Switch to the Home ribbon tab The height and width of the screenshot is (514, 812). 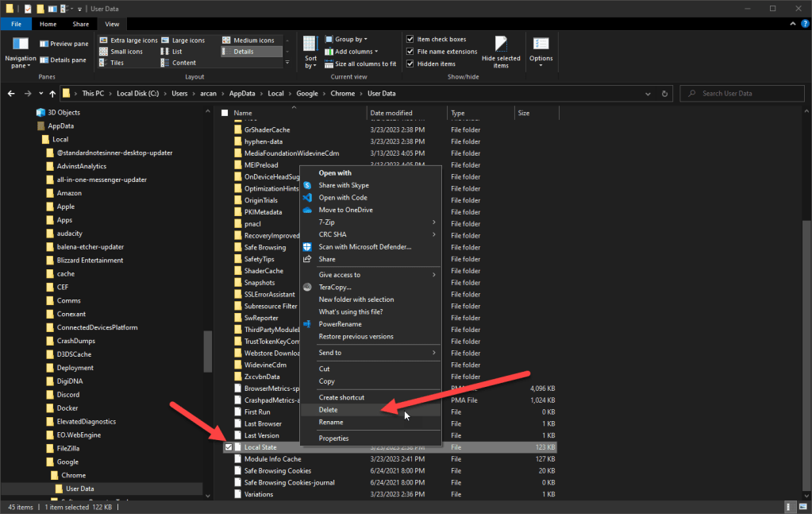pyautogui.click(x=48, y=25)
